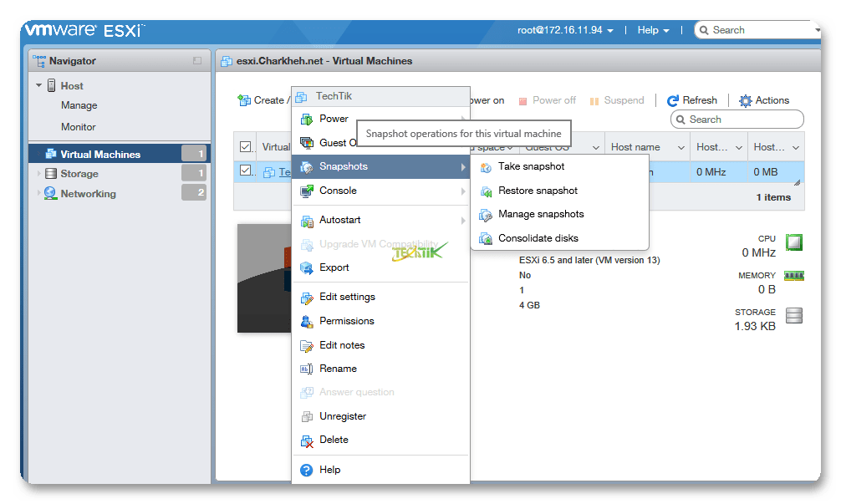Click the Actions gear icon

click(x=746, y=101)
